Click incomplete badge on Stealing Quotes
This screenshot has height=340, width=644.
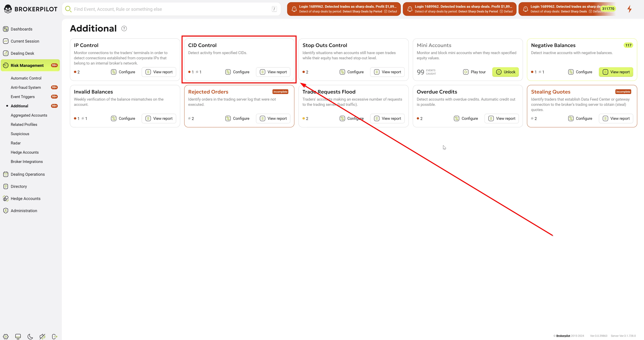(623, 92)
